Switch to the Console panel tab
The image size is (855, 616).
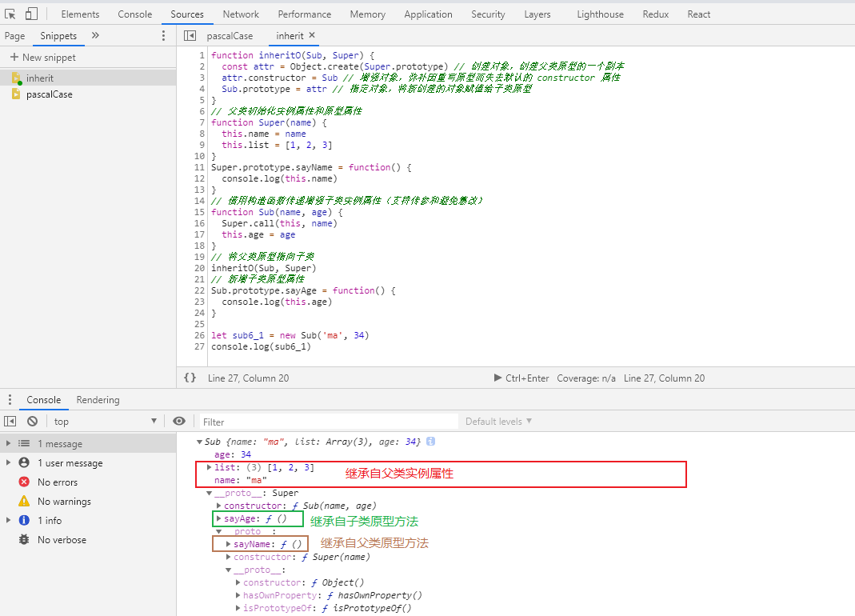tap(134, 14)
